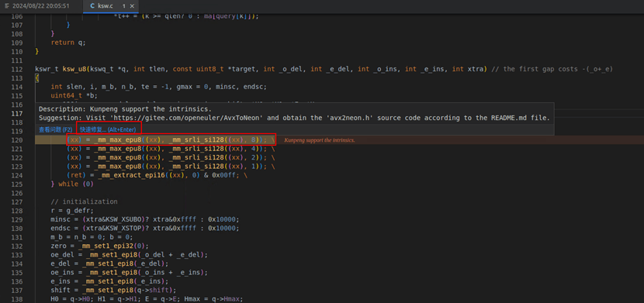
Task: Click the _mm_srli_si128((xx), 2) line
Action: pos(171,157)
